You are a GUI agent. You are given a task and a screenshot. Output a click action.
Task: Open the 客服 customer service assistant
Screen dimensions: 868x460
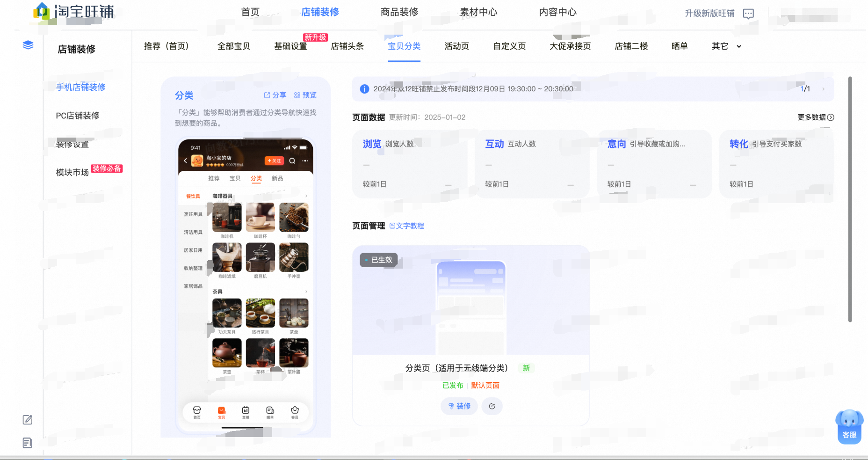tap(849, 427)
